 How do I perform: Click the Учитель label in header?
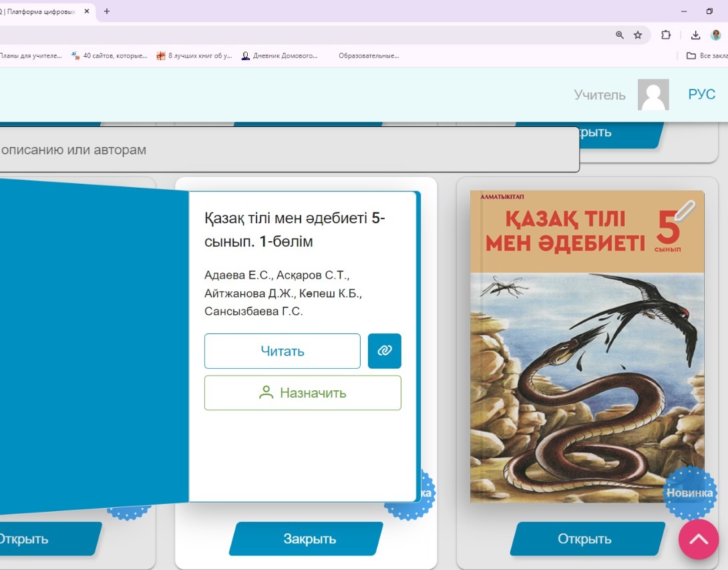(599, 95)
